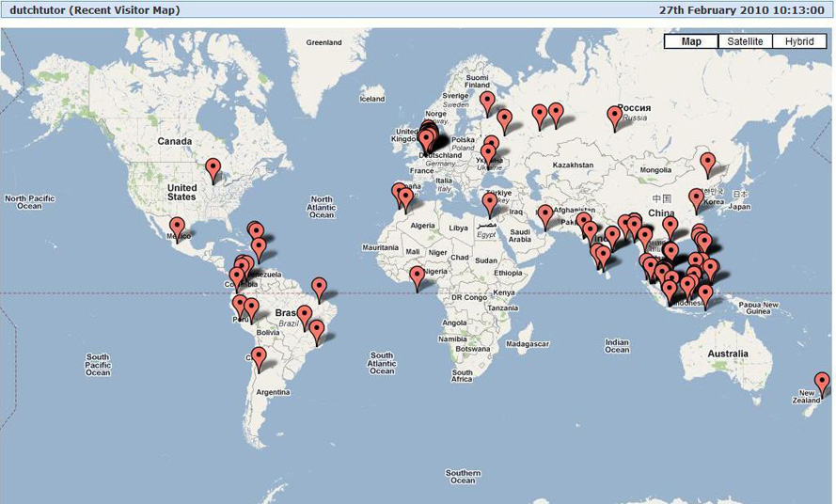Click the visitor pin near Korea
Screen dimensions: 836x504
coord(696,201)
